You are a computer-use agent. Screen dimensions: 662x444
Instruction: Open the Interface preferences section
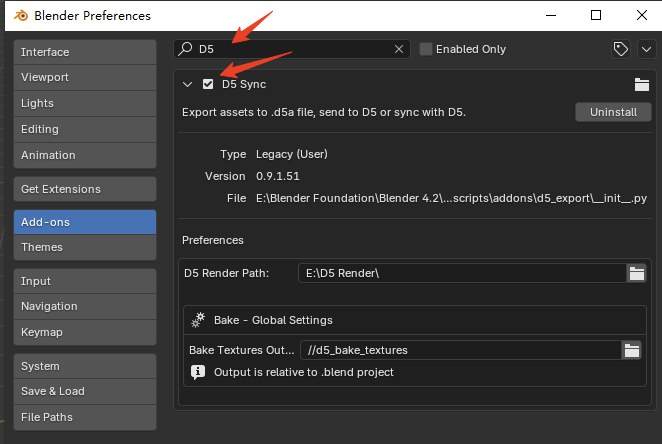point(85,52)
